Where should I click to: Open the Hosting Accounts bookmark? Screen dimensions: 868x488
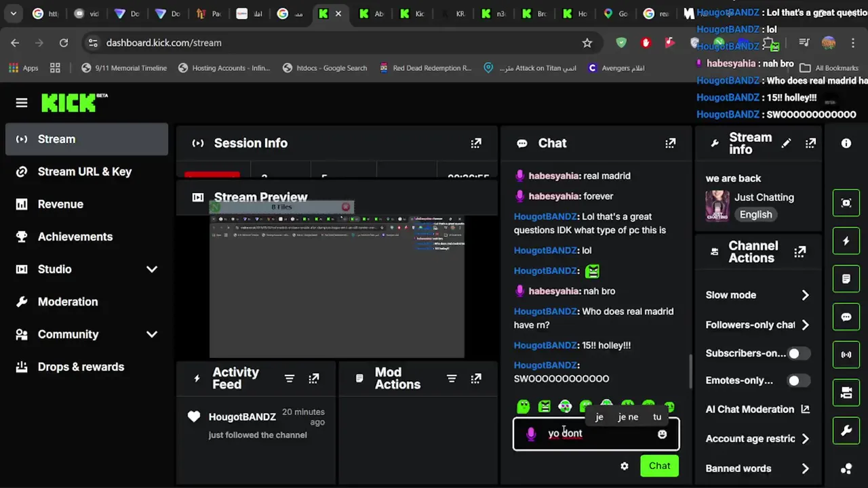point(224,68)
